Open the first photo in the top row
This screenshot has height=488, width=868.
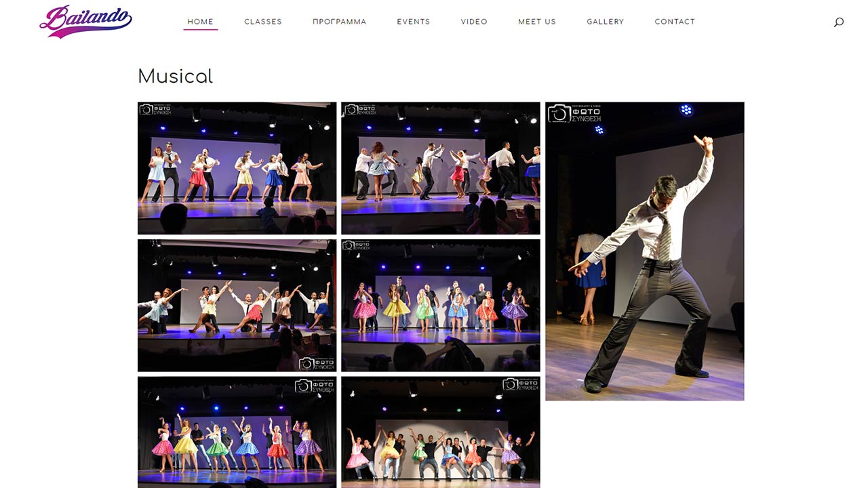(237, 168)
